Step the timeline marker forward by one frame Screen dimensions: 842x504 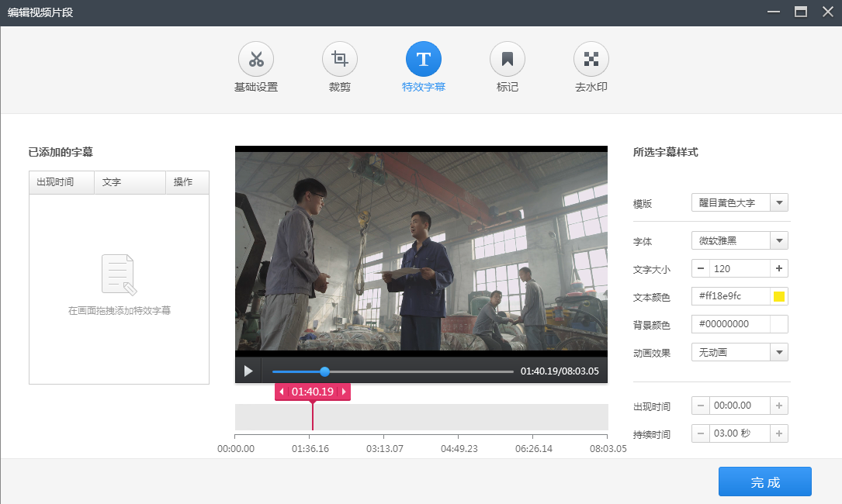345,392
